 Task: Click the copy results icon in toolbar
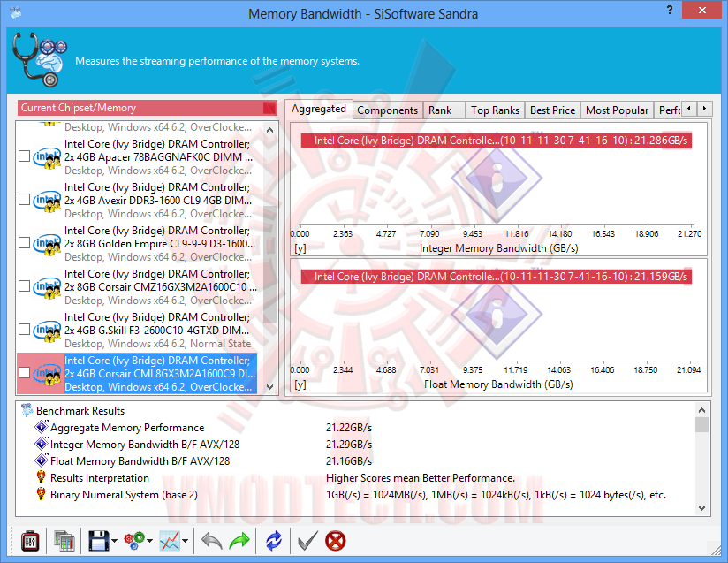point(64,541)
